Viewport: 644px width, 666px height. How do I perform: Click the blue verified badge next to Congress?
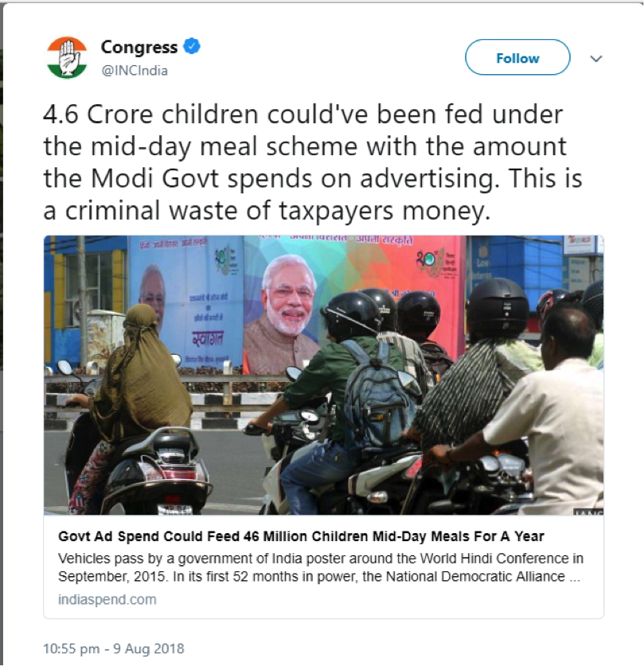[192, 46]
